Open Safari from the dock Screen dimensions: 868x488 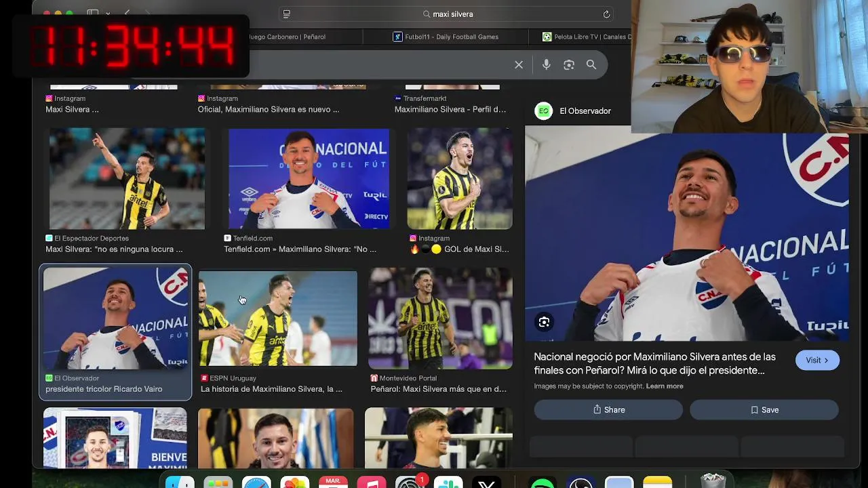(x=256, y=483)
